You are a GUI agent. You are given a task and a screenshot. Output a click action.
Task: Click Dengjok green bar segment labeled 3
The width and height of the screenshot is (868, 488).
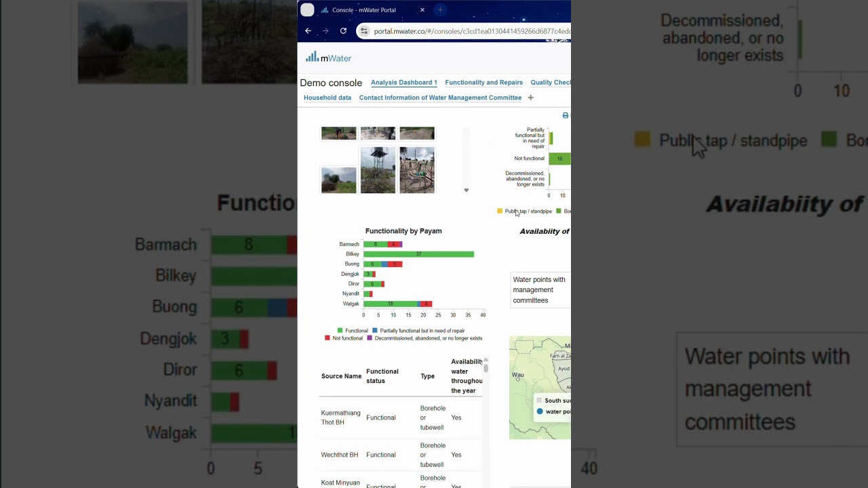pos(368,274)
